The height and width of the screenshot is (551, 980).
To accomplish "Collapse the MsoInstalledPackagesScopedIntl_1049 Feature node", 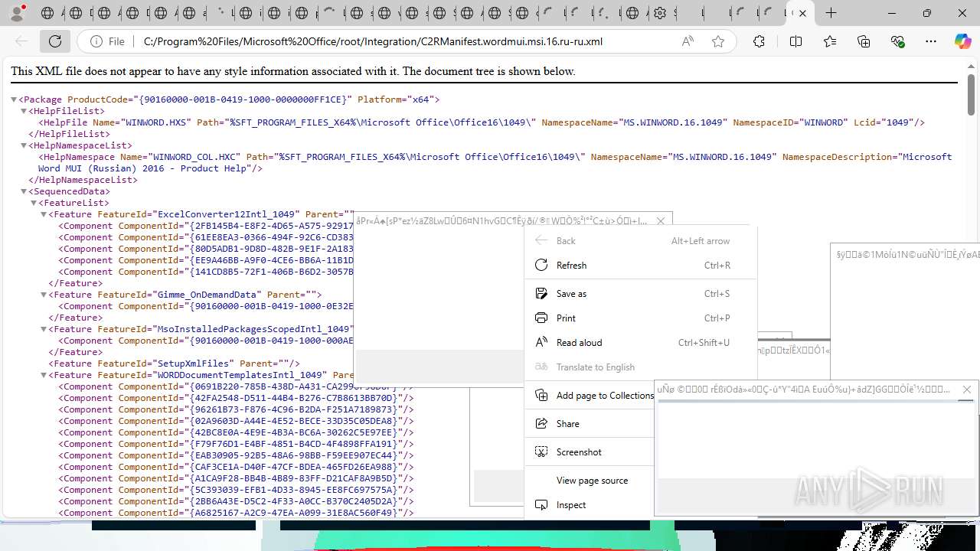I will (x=44, y=329).
